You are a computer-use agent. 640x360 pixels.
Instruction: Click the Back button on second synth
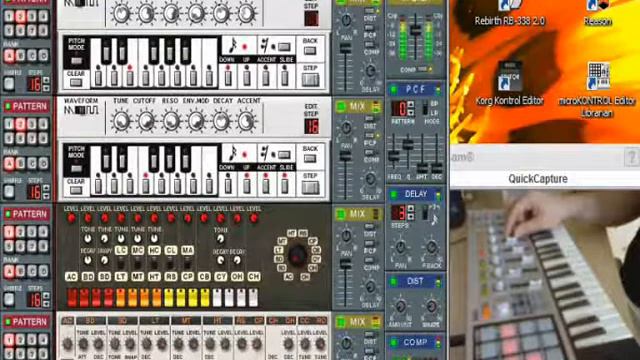(x=310, y=158)
